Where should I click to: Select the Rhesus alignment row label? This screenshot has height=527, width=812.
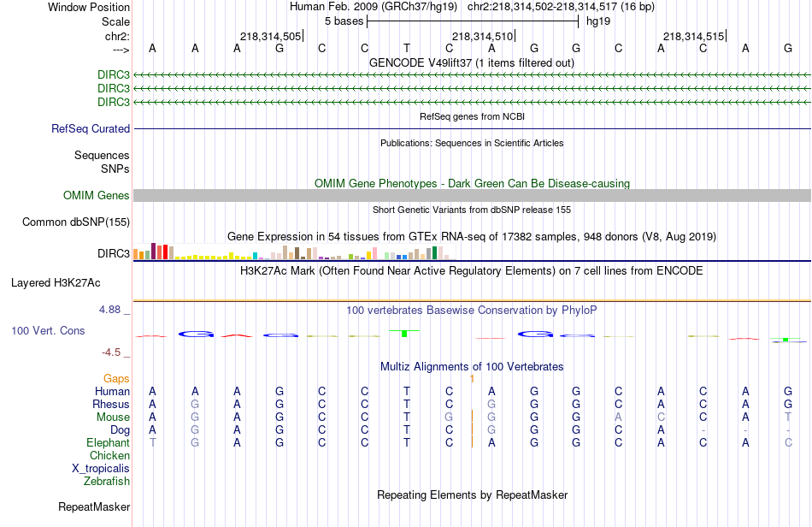pyautogui.click(x=111, y=404)
